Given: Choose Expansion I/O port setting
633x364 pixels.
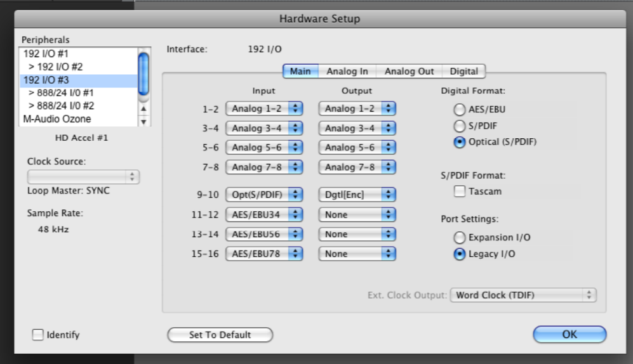Looking at the screenshot, I should point(458,238).
